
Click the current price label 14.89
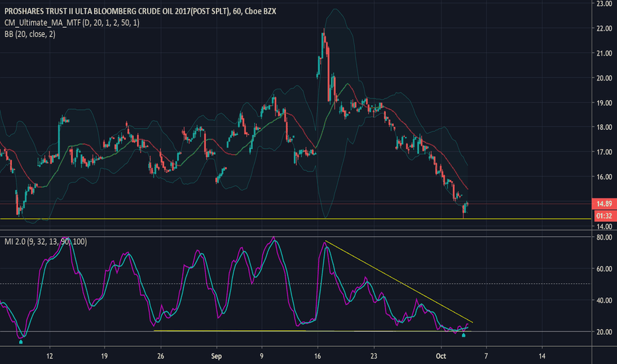point(604,203)
